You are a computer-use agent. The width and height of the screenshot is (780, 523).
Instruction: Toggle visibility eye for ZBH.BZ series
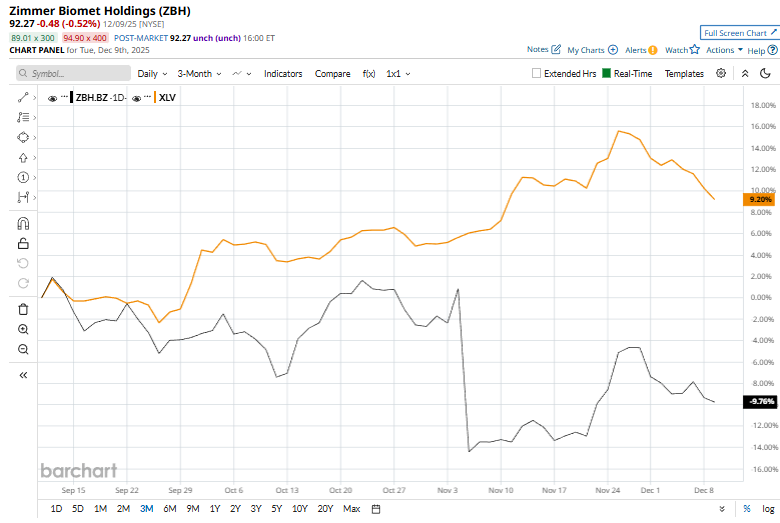[52, 98]
